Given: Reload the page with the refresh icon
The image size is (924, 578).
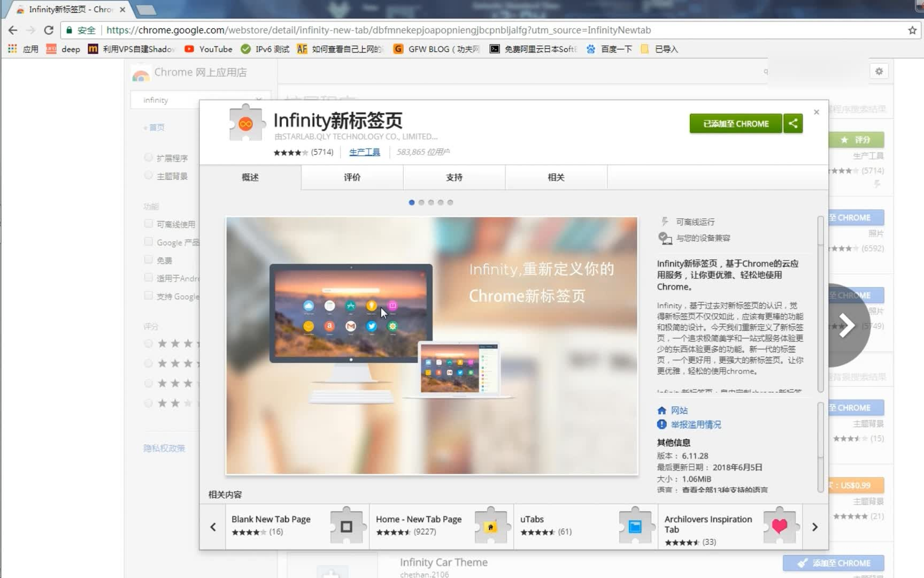Looking at the screenshot, I should tap(49, 31).
